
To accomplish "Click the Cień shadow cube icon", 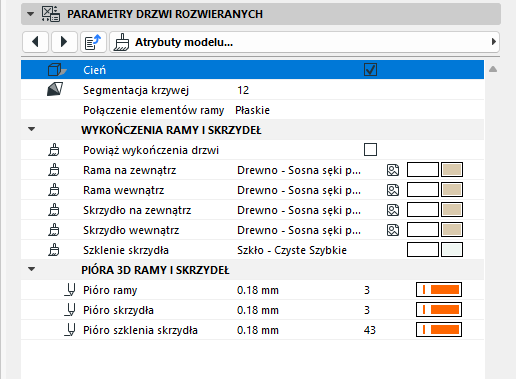I will pyautogui.click(x=57, y=70).
